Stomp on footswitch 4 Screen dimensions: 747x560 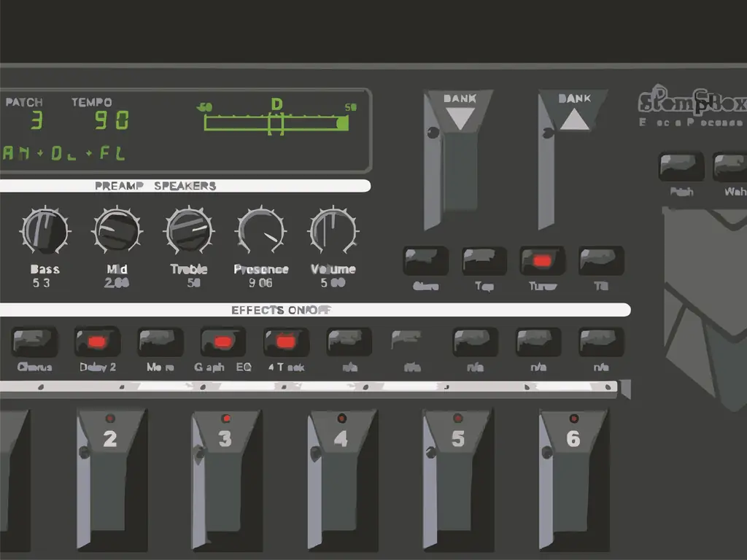coord(342,478)
